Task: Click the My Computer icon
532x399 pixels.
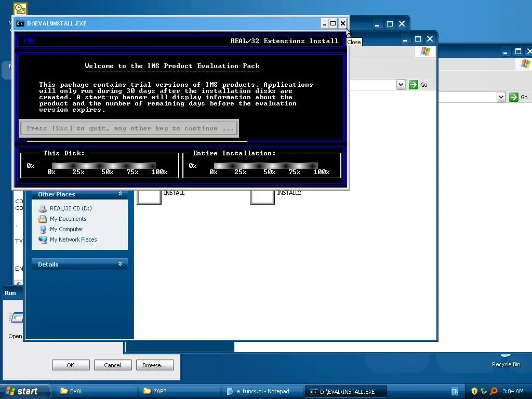Action: click(43, 229)
